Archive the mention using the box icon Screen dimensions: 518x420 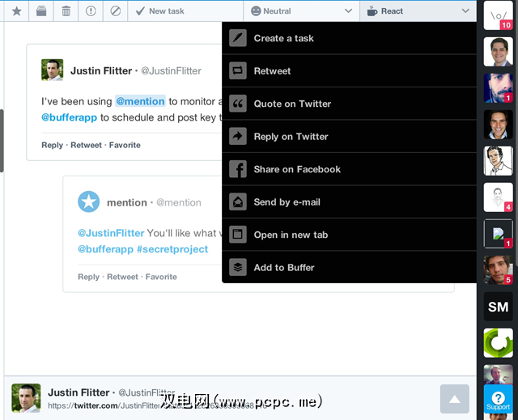pos(41,11)
